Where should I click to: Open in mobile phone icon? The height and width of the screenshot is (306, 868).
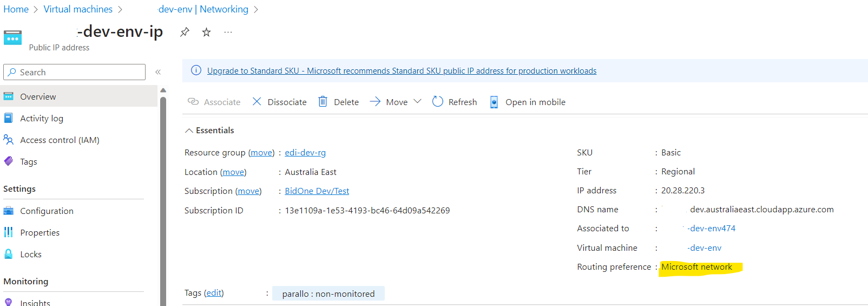click(494, 102)
